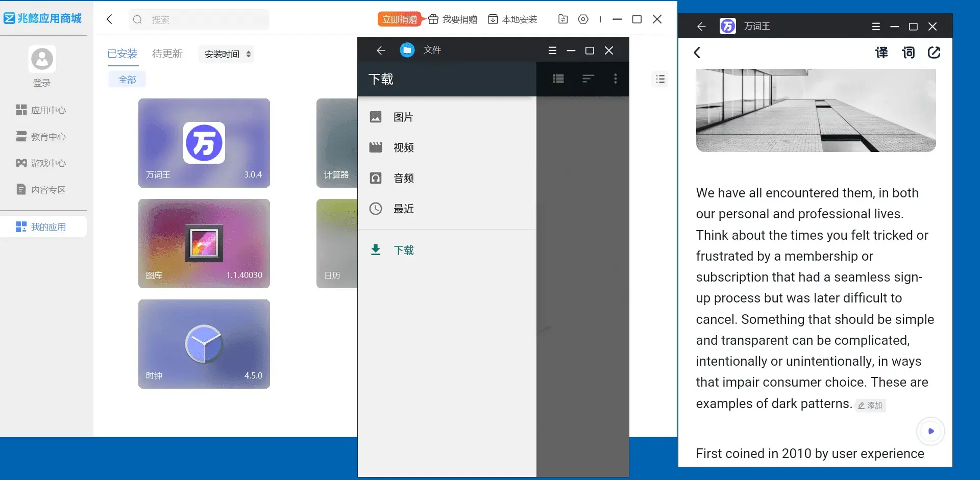Viewport: 980px width, 480px height.
Task: Go to 内容专区 in sidebar
Action: click(41, 190)
